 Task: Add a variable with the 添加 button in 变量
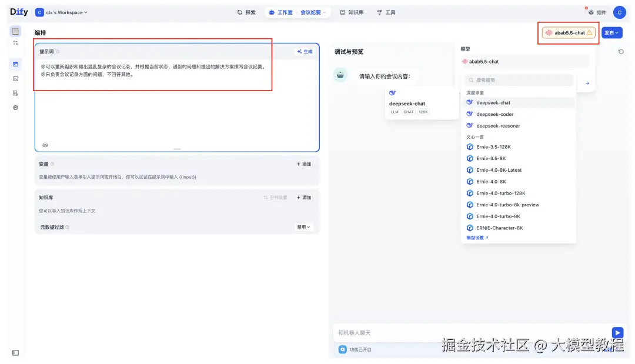pyautogui.click(x=304, y=164)
